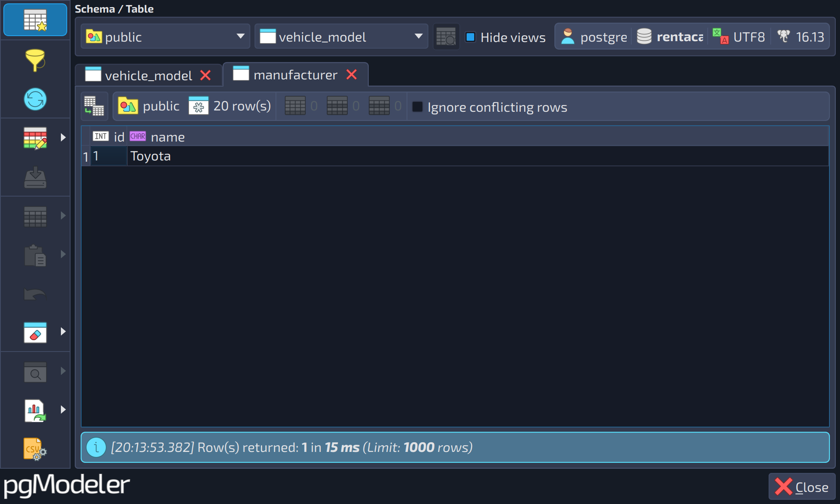840x504 pixels.
Task: Expand the export results submenu arrow
Action: coord(63,409)
